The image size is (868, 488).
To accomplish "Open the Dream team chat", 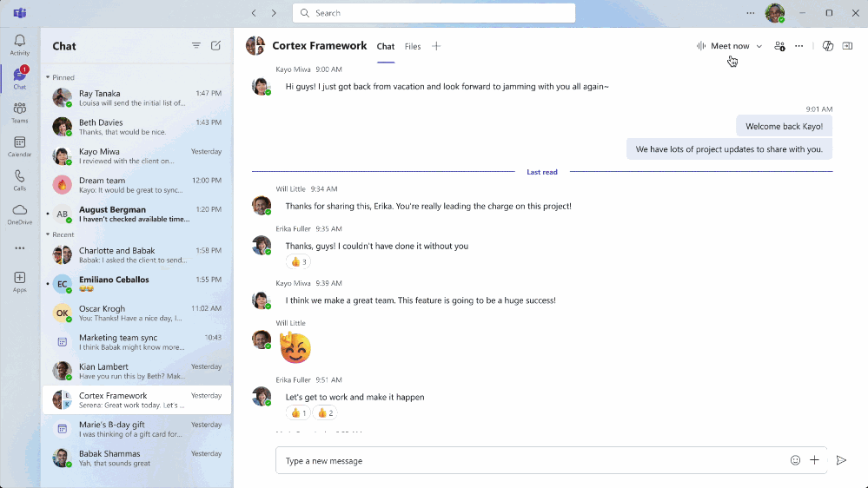I will point(136,185).
